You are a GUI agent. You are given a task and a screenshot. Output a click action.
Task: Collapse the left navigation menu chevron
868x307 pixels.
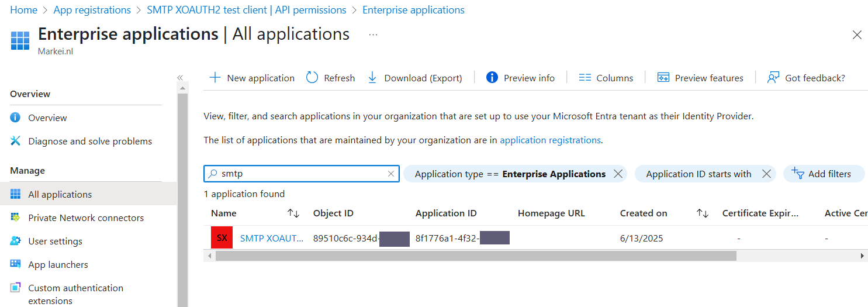180,78
